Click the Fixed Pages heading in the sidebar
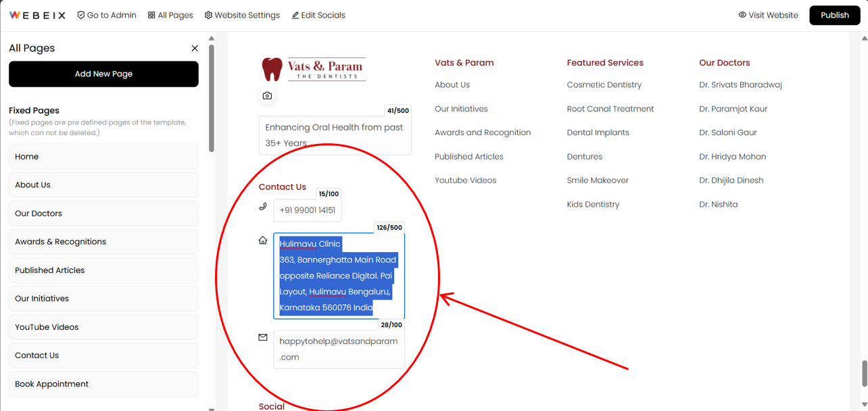 coord(34,110)
